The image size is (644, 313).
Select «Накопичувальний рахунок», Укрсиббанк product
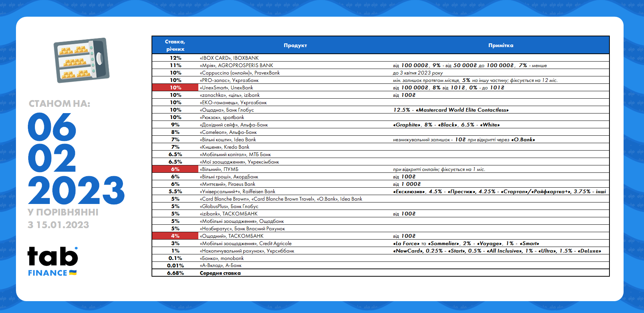(247, 251)
